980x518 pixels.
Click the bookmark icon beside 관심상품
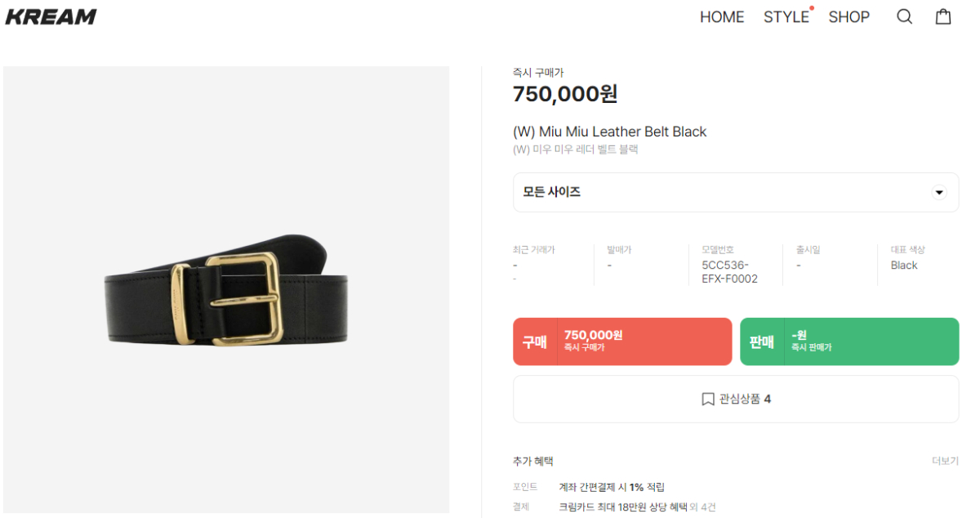[708, 400]
